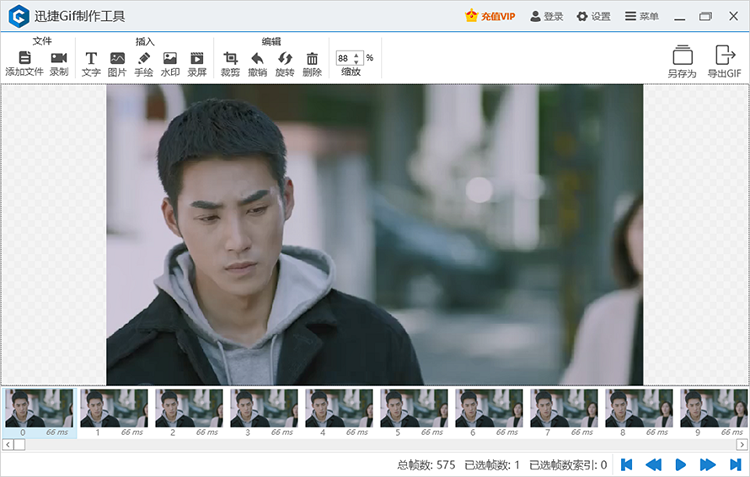This screenshot has height=477, width=750.
Task: Select frame 1 thumbnail
Action: click(x=114, y=408)
